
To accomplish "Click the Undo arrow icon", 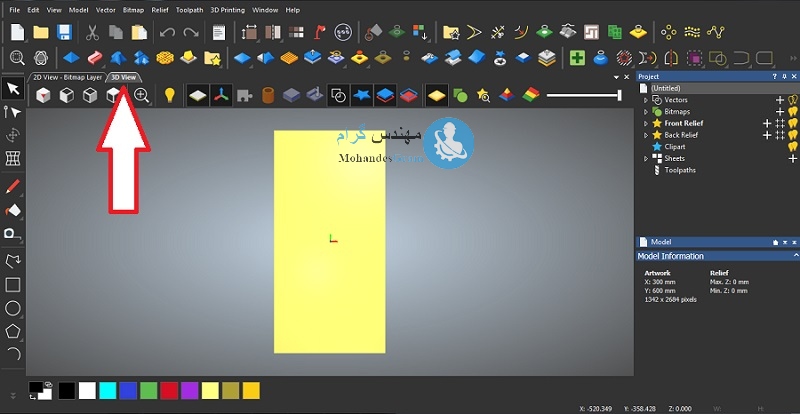I will pos(167,33).
